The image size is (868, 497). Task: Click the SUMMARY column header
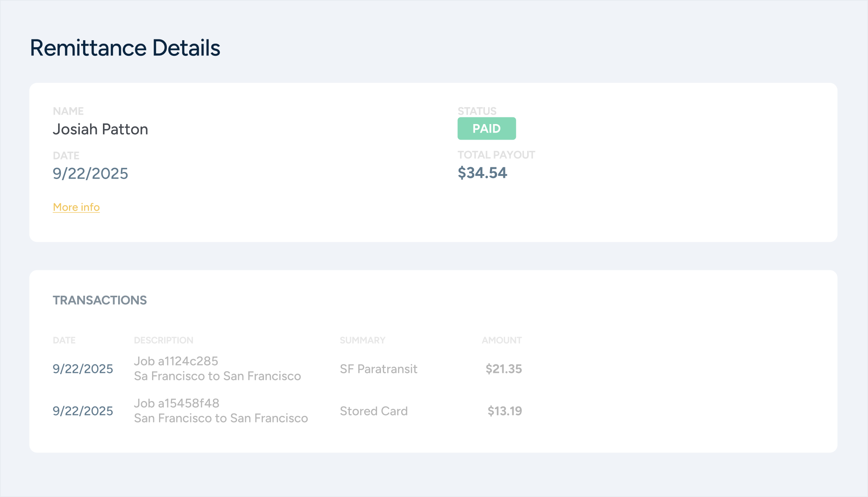click(362, 340)
